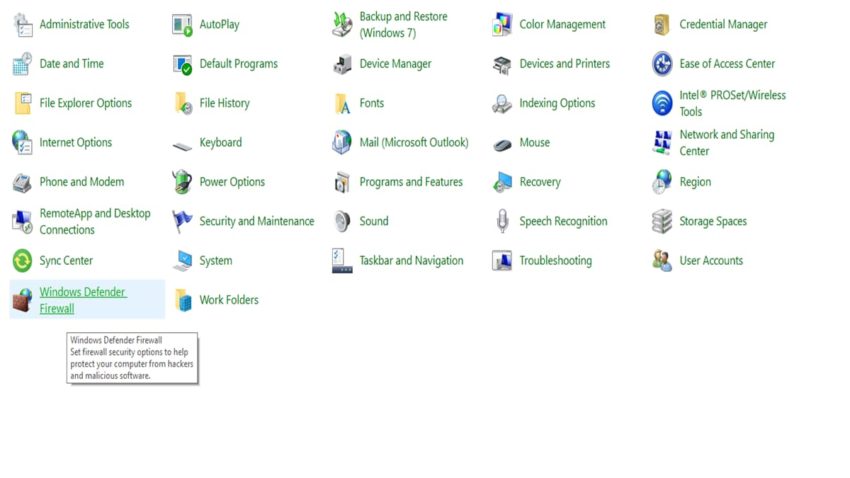This screenshot has width=850, height=478.
Task: Click the Storage Spaces text link
Action: pos(713,221)
